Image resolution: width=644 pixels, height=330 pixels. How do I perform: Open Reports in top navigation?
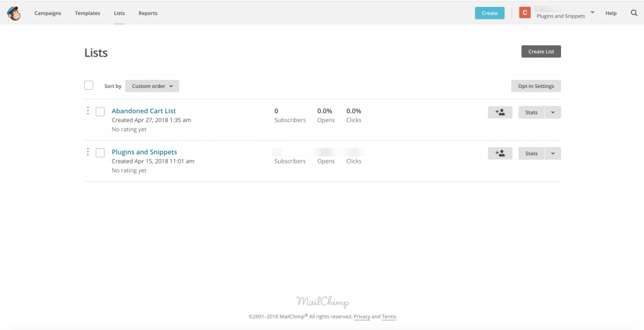(148, 13)
